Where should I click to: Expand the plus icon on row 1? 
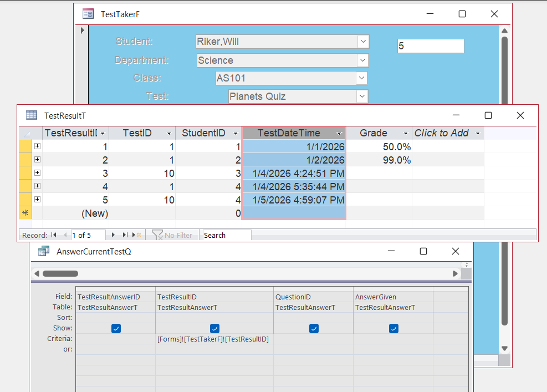tap(37, 146)
